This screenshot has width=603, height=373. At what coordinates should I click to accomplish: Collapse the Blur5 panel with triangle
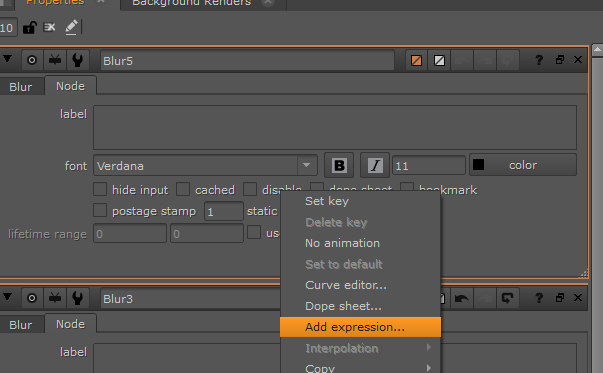[7, 59]
